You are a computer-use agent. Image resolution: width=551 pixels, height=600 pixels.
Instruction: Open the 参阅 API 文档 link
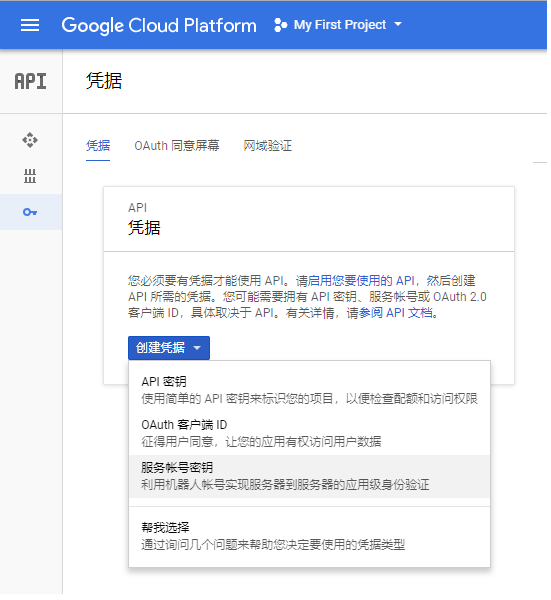[396, 313]
